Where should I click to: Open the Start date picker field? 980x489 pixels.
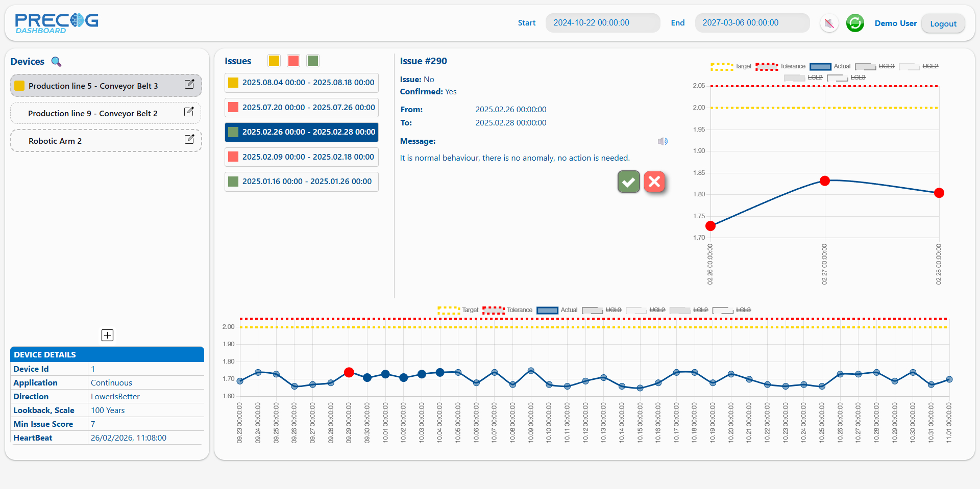(x=602, y=23)
